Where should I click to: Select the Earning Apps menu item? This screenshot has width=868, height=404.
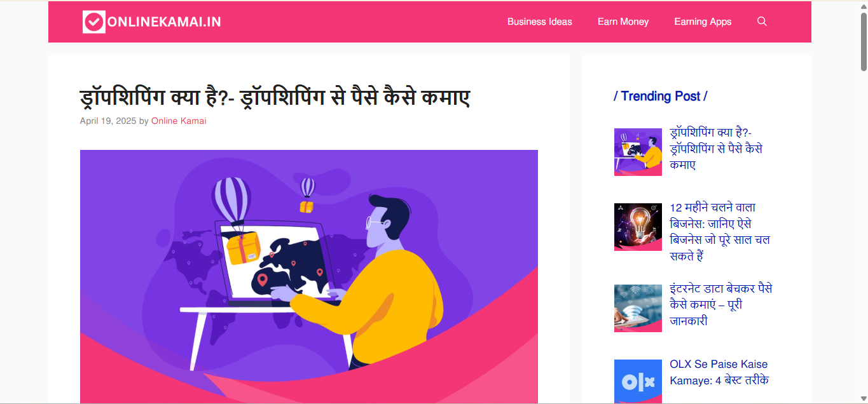[x=703, y=22]
